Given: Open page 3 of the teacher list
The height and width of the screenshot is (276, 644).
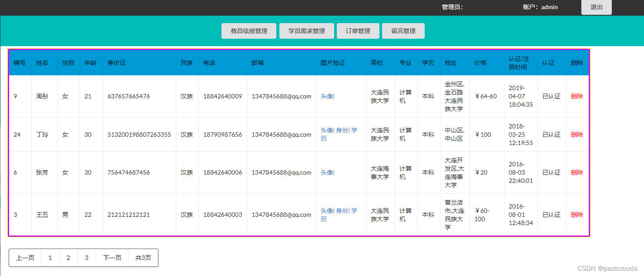Looking at the screenshot, I should (87, 257).
